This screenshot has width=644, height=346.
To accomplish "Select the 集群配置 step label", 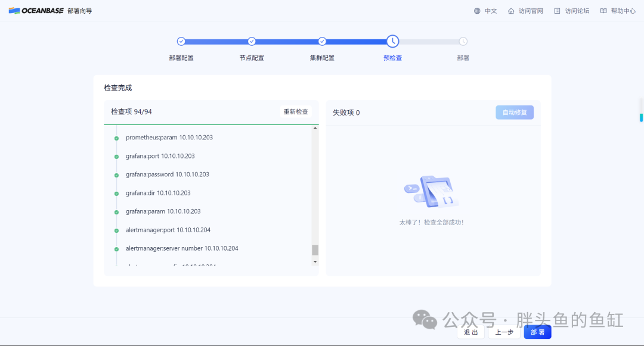I will 322,58.
